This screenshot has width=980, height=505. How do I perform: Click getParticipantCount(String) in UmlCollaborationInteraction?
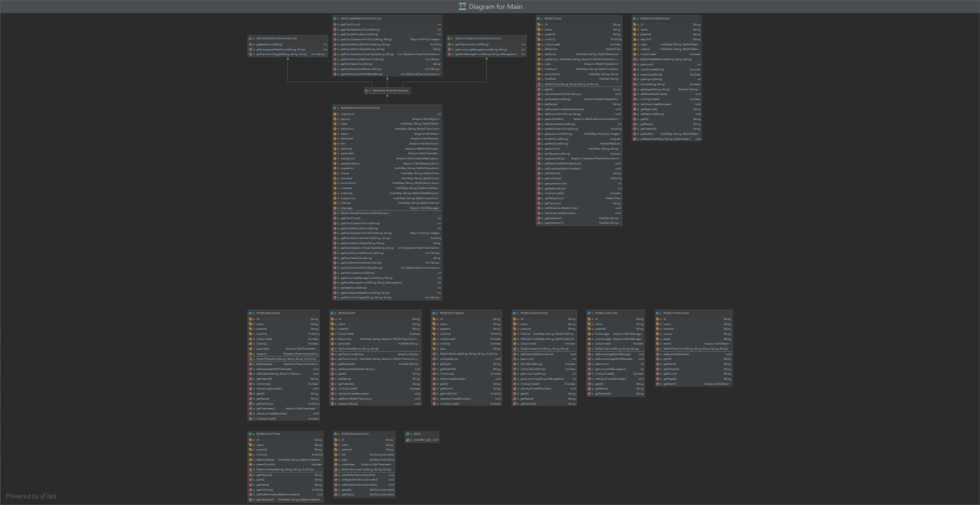(x=472, y=44)
